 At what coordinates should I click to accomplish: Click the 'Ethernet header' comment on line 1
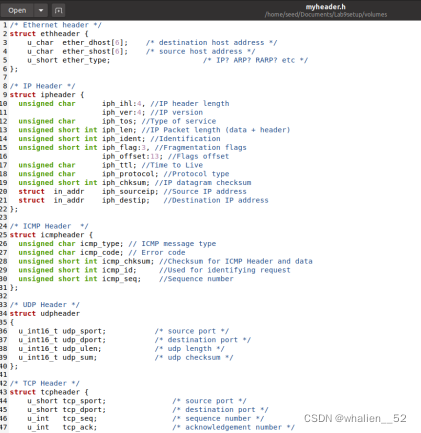[56, 25]
